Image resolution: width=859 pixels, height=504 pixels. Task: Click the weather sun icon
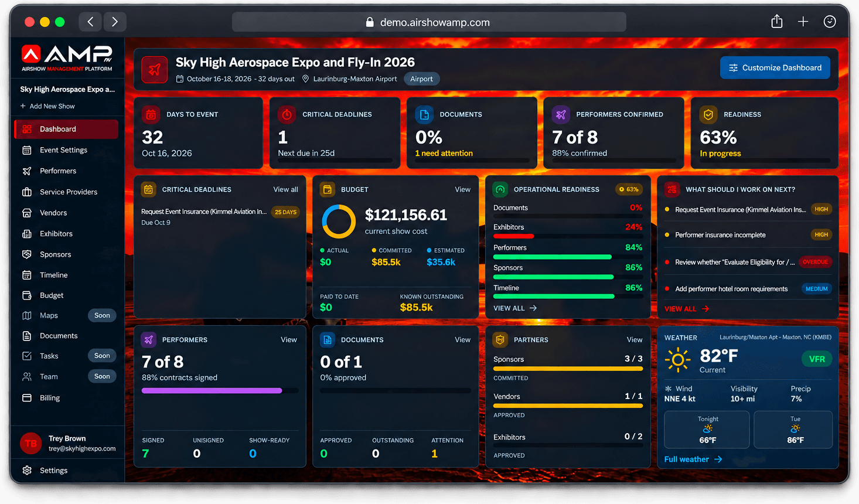[x=678, y=359]
